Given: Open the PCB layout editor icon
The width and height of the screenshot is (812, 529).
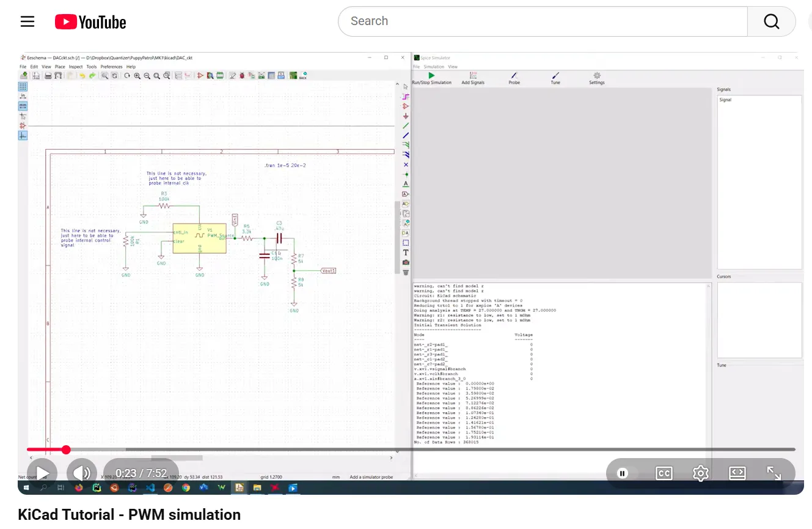Looking at the screenshot, I should pos(293,76).
